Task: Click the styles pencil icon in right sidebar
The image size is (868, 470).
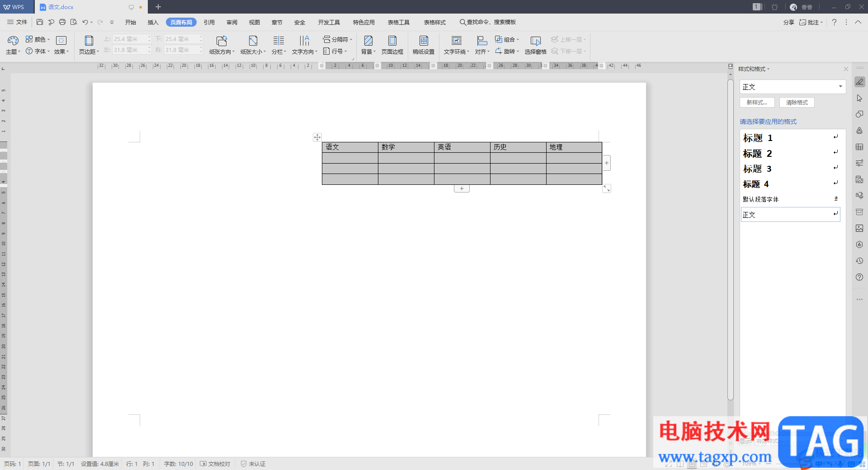Action: pos(859,82)
